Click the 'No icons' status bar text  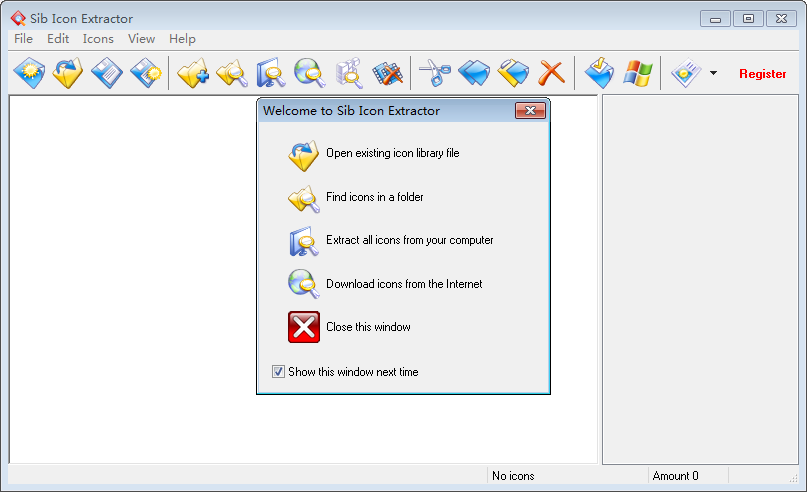513,476
